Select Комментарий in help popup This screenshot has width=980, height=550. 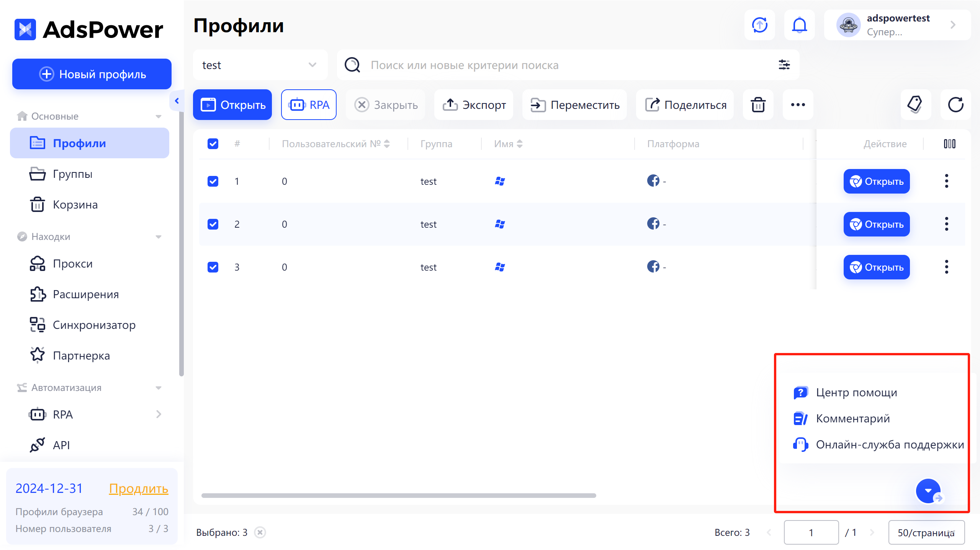click(841, 419)
